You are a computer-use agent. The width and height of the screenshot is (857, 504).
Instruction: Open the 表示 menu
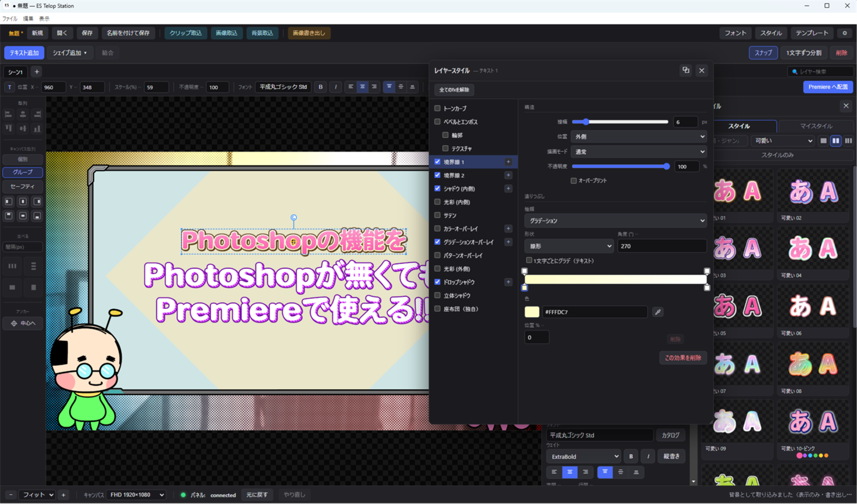click(44, 19)
